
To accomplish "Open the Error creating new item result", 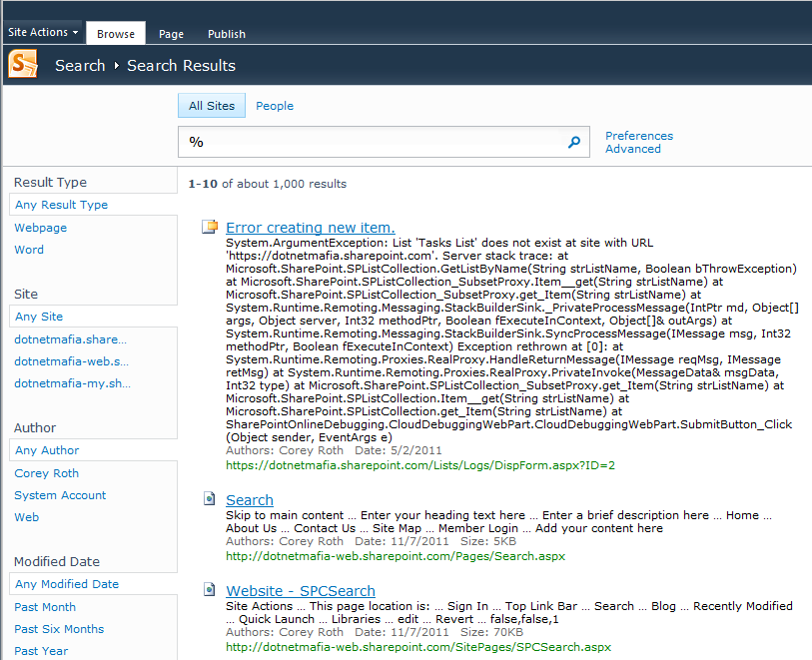I will pyautogui.click(x=311, y=228).
